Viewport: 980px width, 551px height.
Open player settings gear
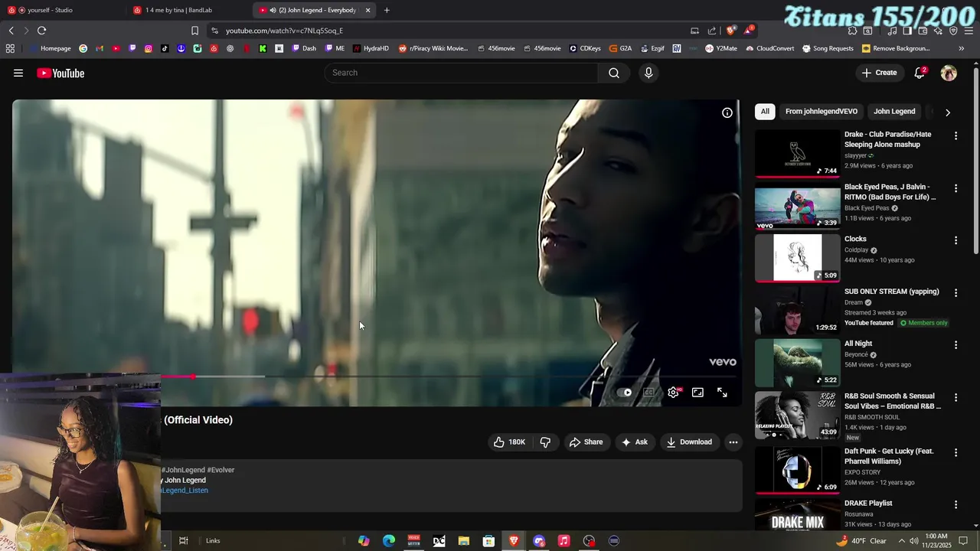pos(673,393)
